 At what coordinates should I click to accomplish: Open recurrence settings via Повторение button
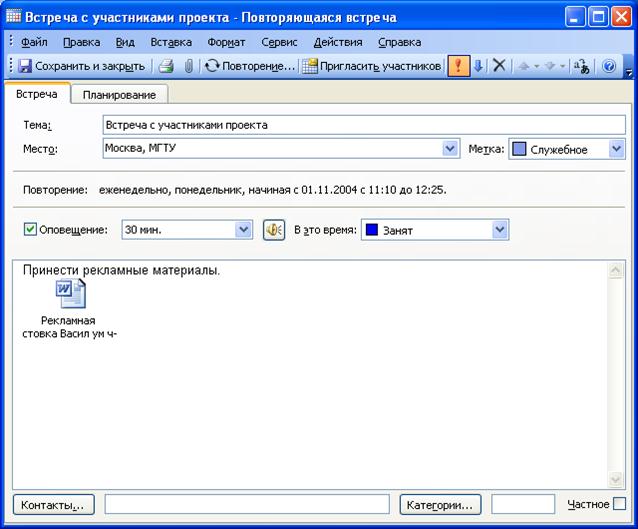coord(250,66)
